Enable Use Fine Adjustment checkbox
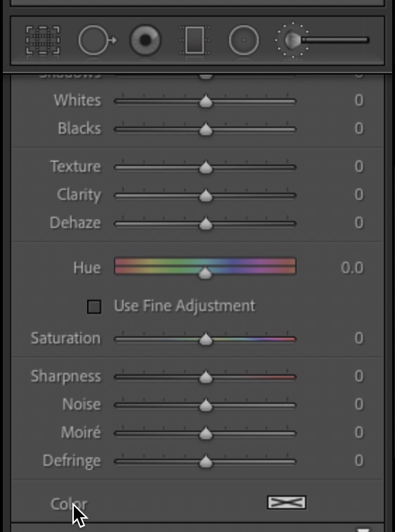The height and width of the screenshot is (532, 395). point(94,307)
